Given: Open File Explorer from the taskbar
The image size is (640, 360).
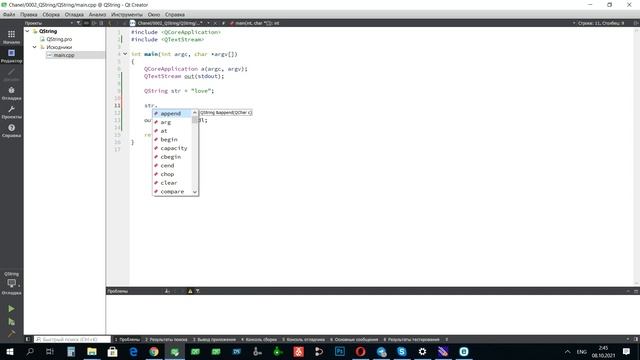Looking at the screenshot, I should pos(92,351).
